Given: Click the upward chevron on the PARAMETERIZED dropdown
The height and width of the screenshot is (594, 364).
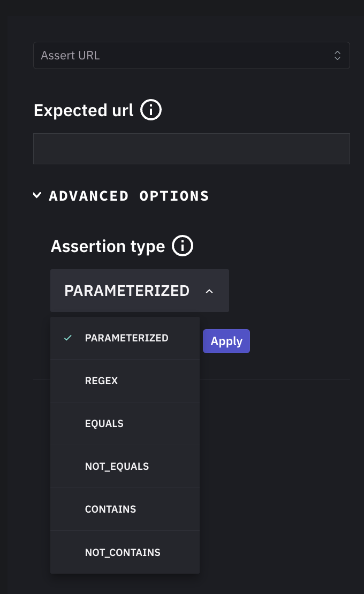Looking at the screenshot, I should pyautogui.click(x=209, y=291).
